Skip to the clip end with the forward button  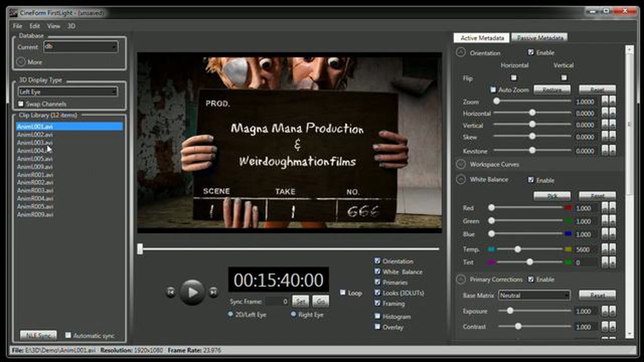point(214,292)
